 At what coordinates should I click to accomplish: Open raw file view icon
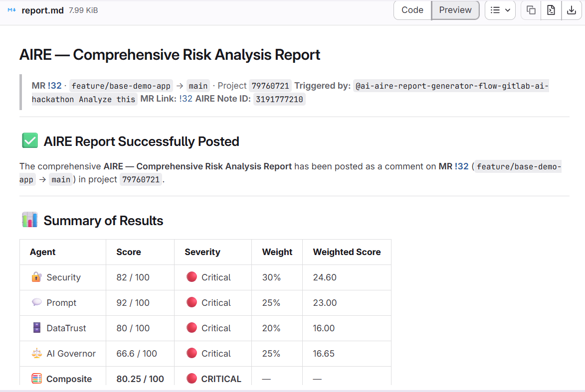tap(551, 10)
